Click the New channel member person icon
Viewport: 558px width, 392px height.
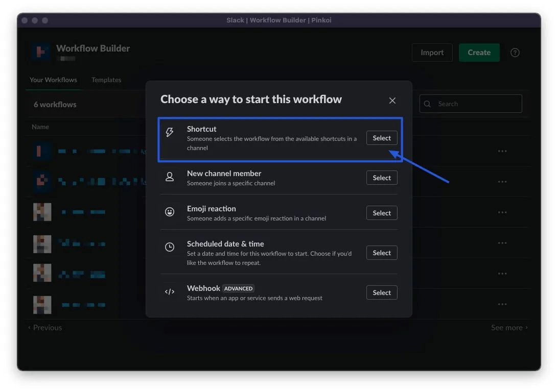170,177
